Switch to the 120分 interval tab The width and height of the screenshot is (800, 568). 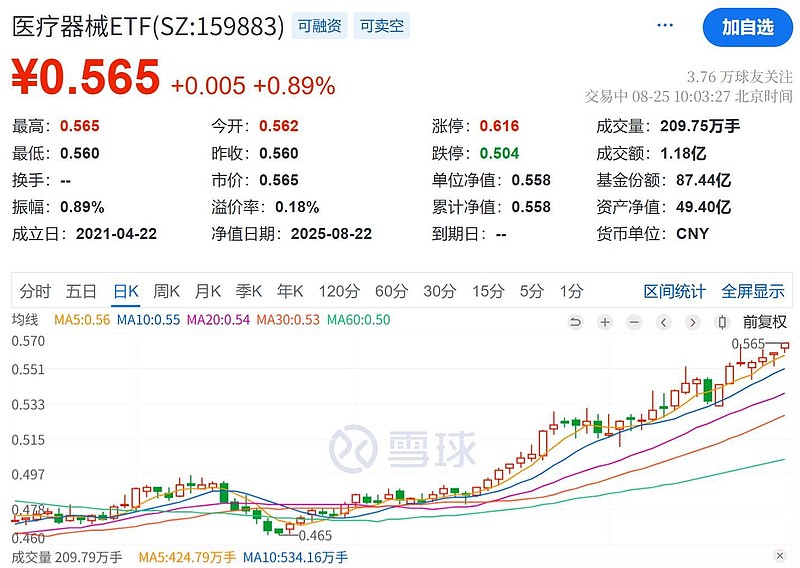tap(339, 291)
